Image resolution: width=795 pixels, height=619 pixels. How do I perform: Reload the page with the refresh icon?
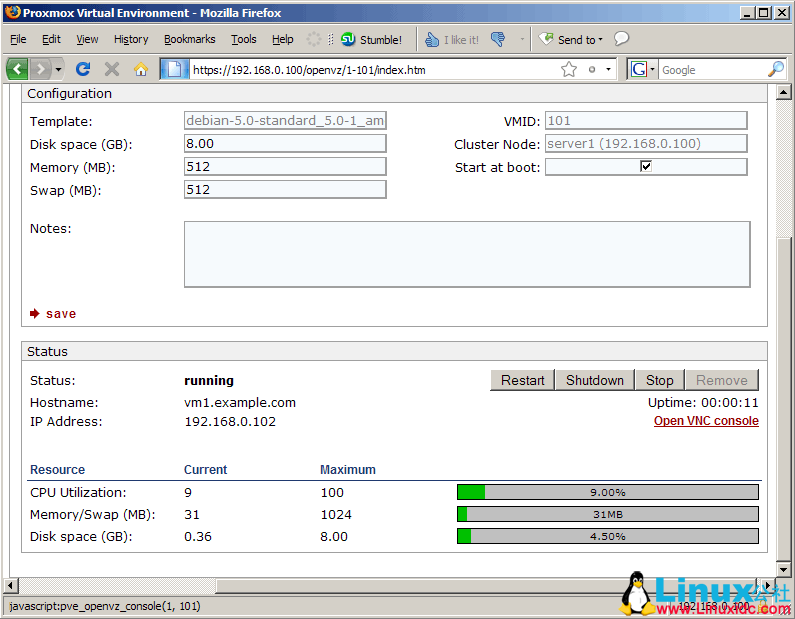(x=83, y=69)
